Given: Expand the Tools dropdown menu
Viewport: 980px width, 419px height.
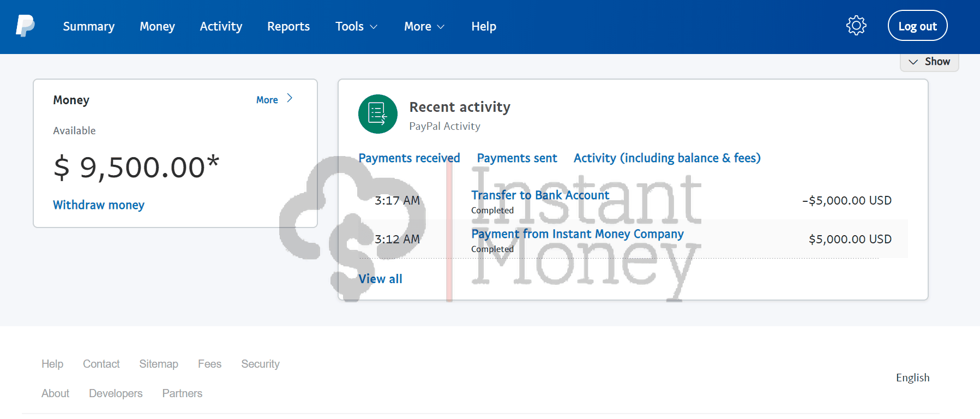Looking at the screenshot, I should point(356,26).
